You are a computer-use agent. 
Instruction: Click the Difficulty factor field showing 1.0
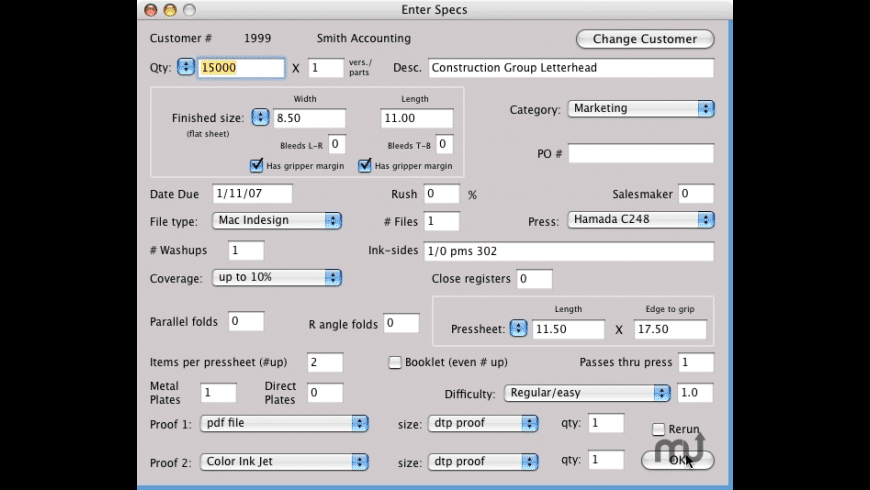pyautogui.click(x=695, y=393)
